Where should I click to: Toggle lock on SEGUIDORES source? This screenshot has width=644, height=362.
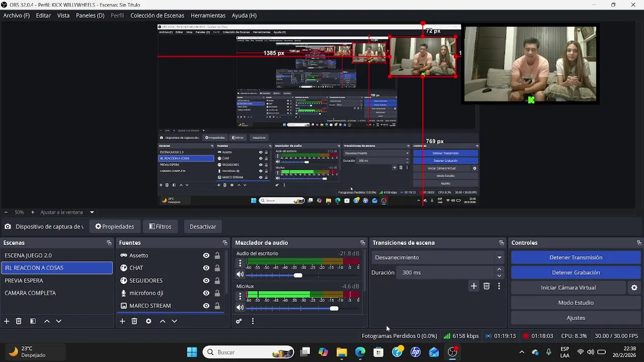[217, 281]
